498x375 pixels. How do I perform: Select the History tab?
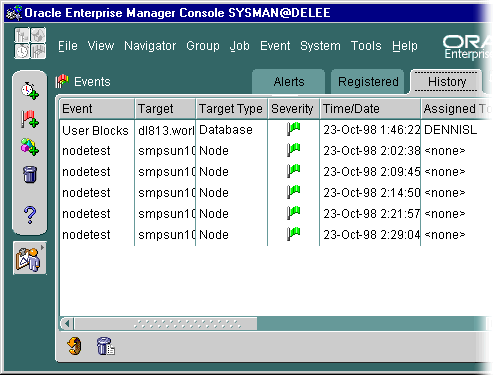(447, 82)
